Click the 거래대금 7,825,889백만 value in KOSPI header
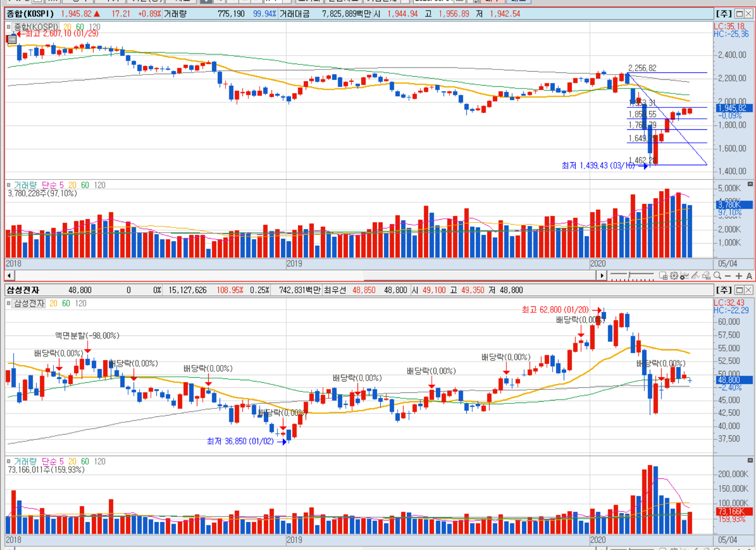This screenshot has width=756, height=550. 326,14
